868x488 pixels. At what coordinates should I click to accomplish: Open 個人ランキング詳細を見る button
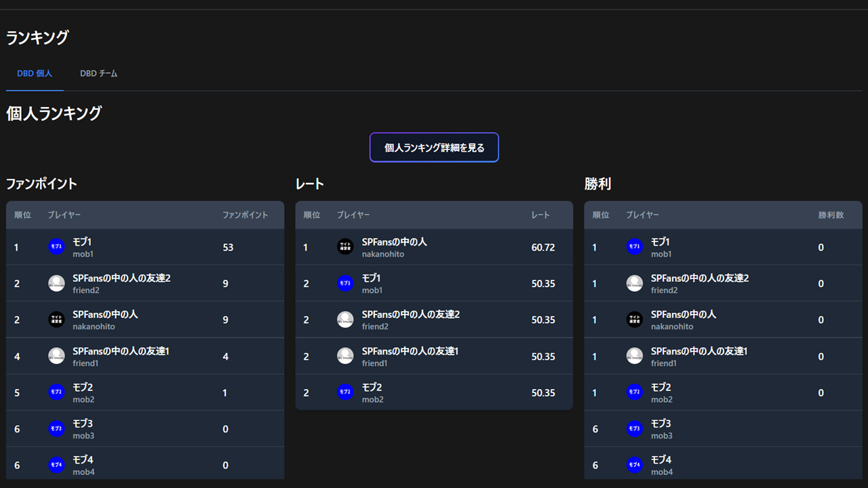434,147
